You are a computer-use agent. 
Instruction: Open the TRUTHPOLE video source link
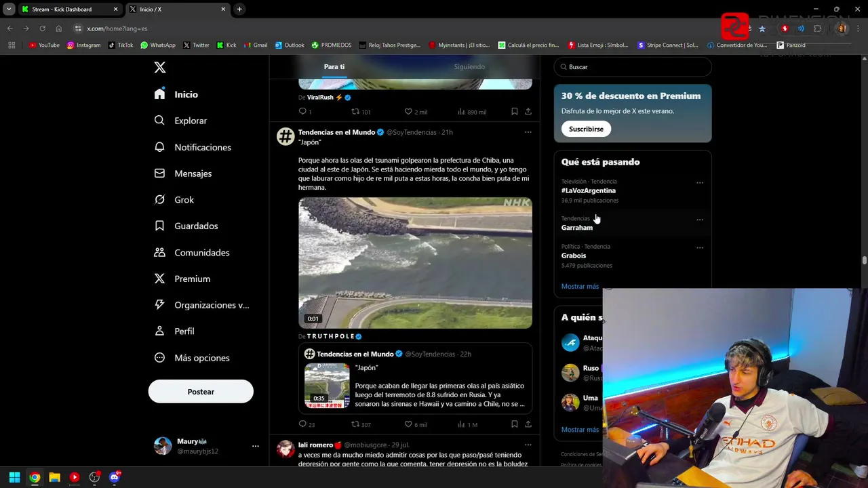[334, 336]
